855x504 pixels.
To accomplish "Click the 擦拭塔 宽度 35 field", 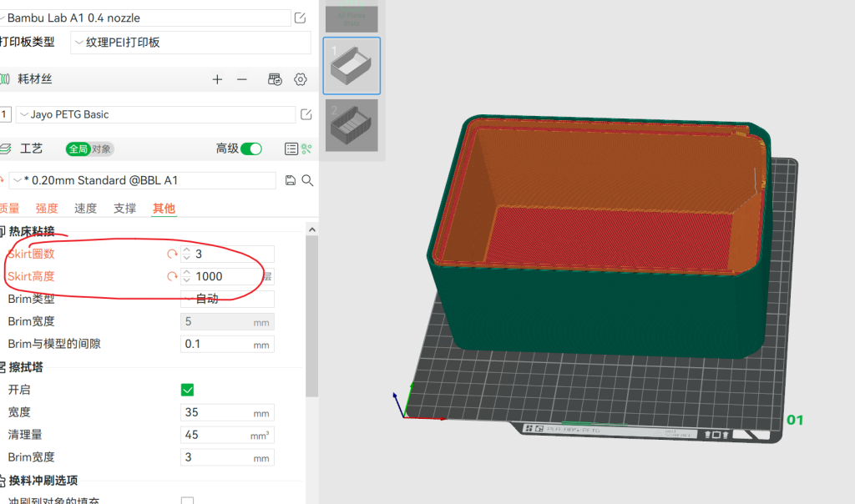I will (227, 412).
